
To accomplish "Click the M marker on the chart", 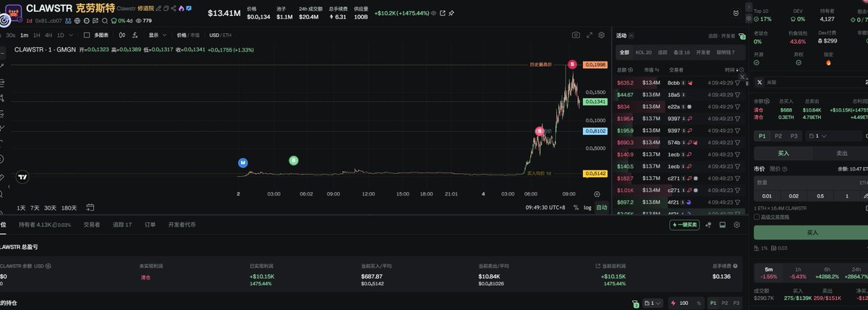I will click(243, 162).
